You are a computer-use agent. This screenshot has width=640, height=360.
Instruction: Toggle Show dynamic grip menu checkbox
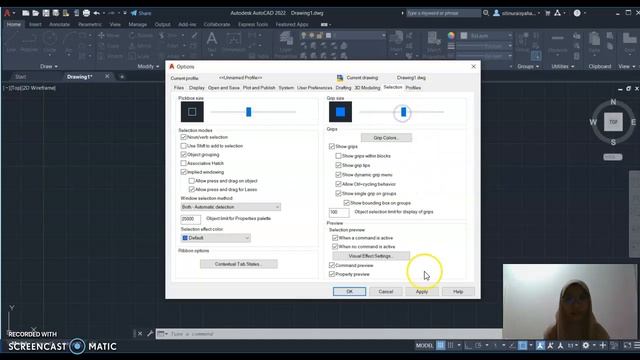click(338, 175)
